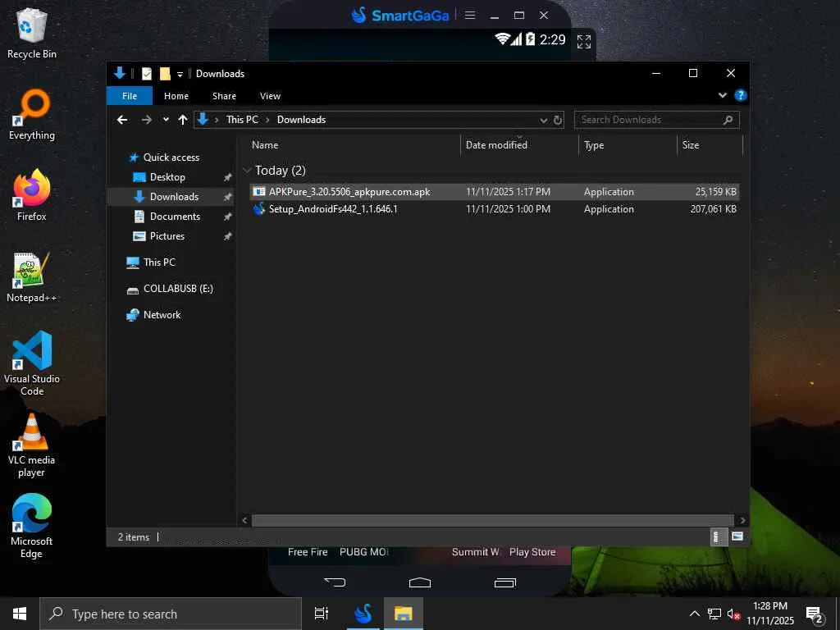Select the APKPure_3.20.5506_apkpure.com.apk file
The height and width of the screenshot is (630, 840).
point(494,192)
